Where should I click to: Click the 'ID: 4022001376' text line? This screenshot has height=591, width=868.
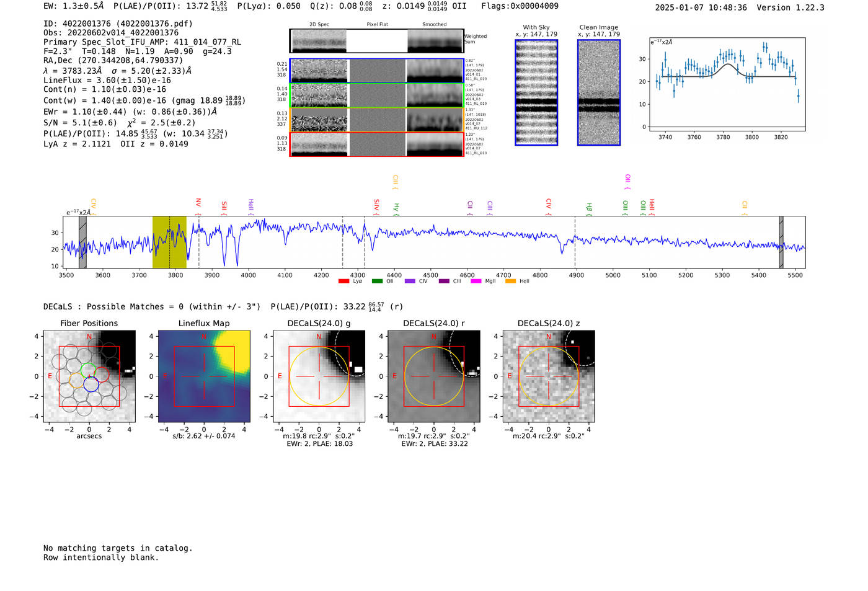(x=118, y=24)
